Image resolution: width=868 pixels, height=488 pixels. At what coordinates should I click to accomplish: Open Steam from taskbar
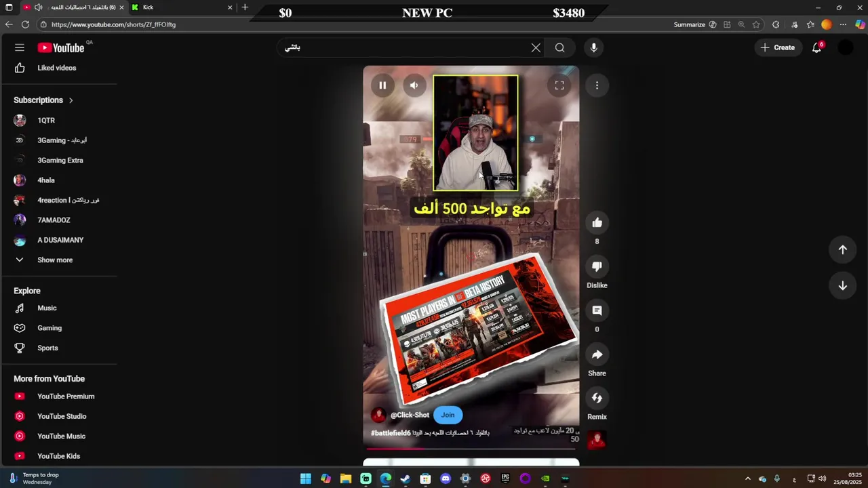tap(406, 479)
